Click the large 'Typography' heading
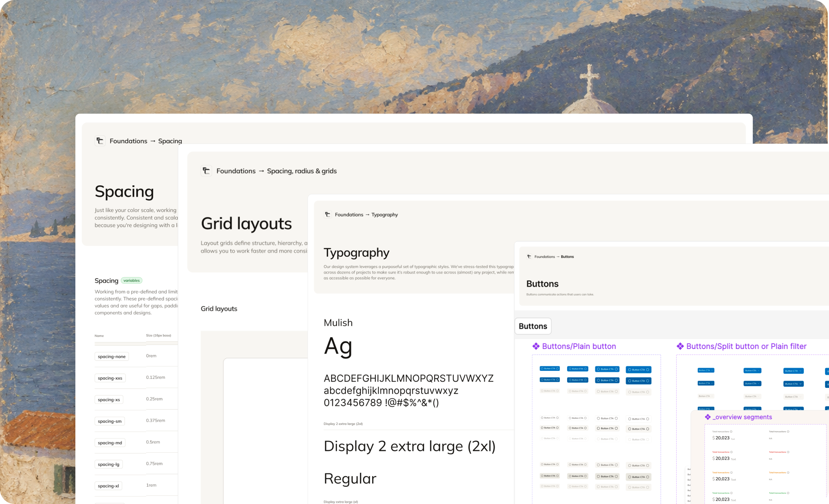This screenshot has height=504, width=829. click(357, 253)
